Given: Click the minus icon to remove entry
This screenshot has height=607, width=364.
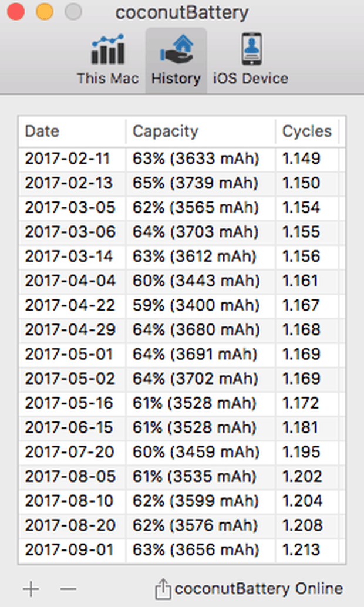Looking at the screenshot, I should coord(68,588).
